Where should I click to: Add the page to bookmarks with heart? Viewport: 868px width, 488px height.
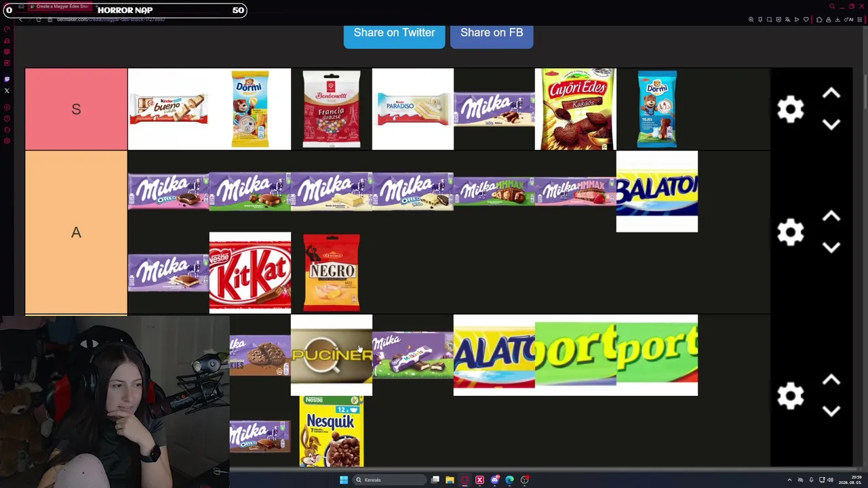806,20
